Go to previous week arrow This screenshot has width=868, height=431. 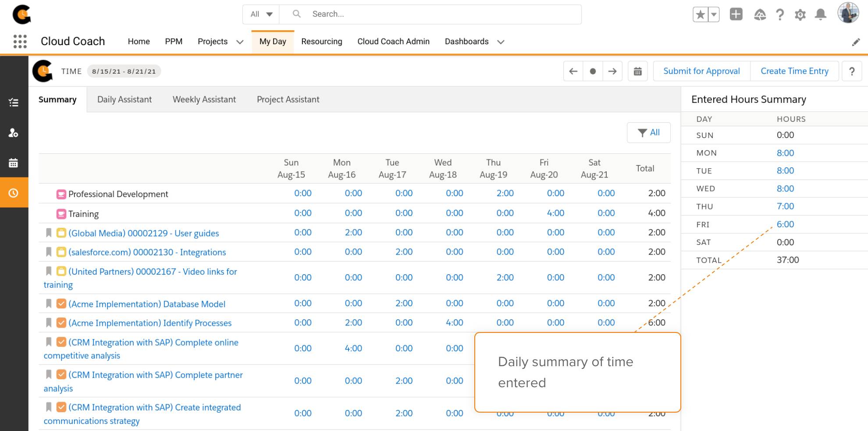tap(573, 71)
